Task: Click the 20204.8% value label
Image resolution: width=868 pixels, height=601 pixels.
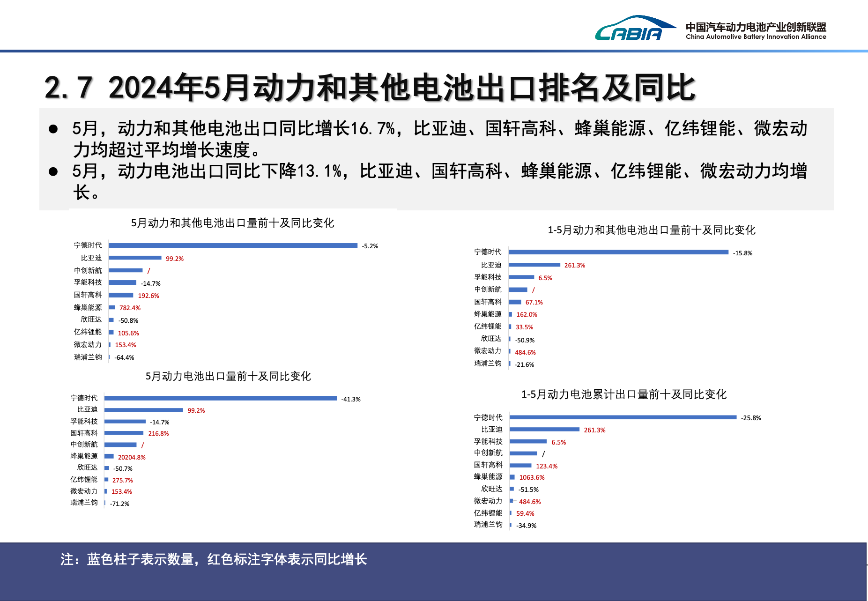Action: 132,457
